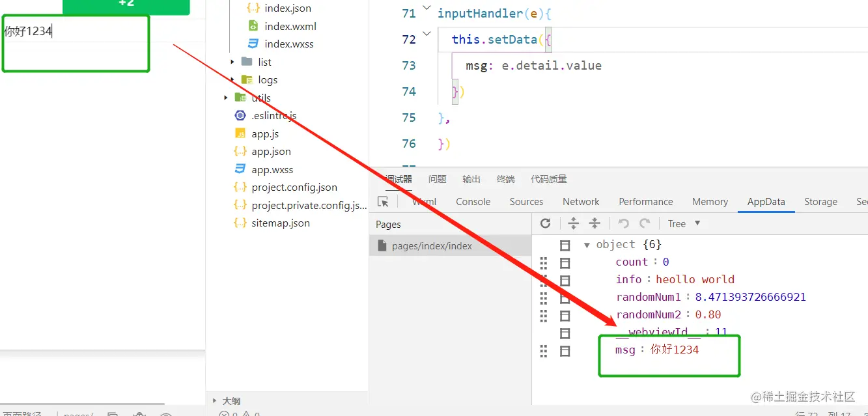Expand the utils folder arrow
This screenshot has width=868, height=416.
[226, 98]
